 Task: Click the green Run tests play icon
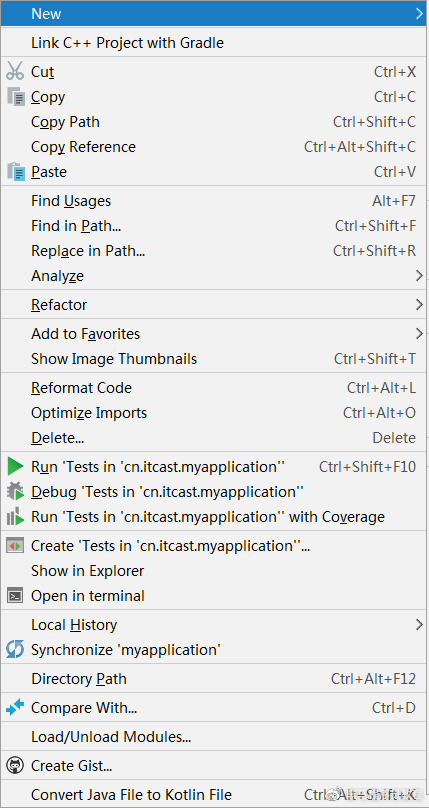coord(15,467)
